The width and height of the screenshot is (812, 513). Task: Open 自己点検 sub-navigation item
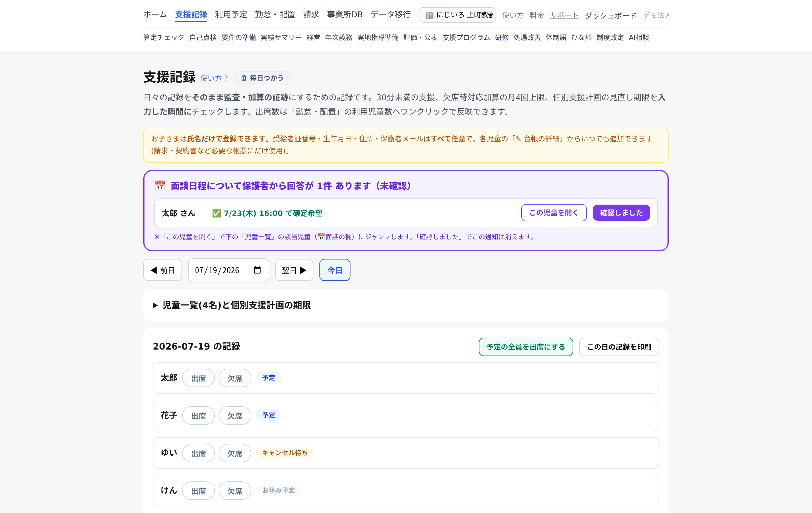(203, 37)
